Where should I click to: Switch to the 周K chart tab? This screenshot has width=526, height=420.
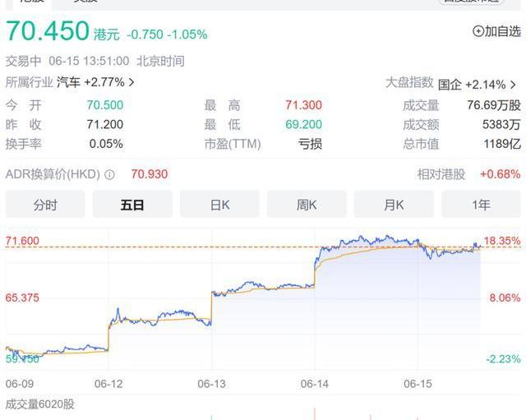307,205
